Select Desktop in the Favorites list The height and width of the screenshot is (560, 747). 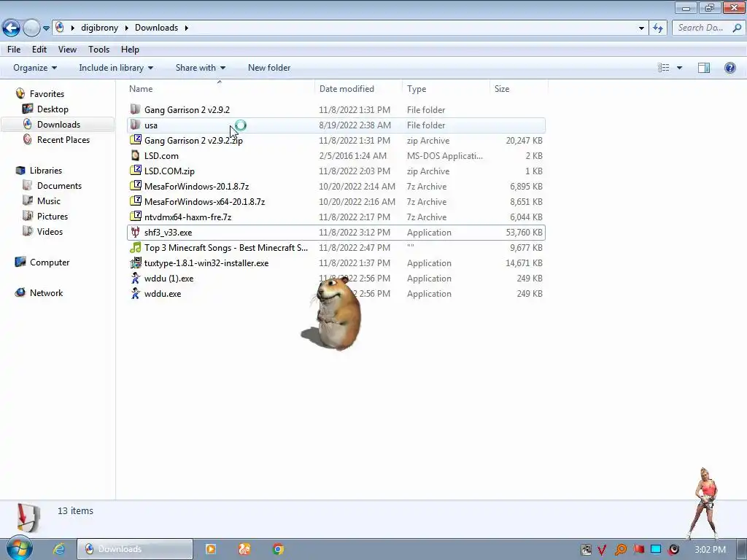click(x=53, y=109)
